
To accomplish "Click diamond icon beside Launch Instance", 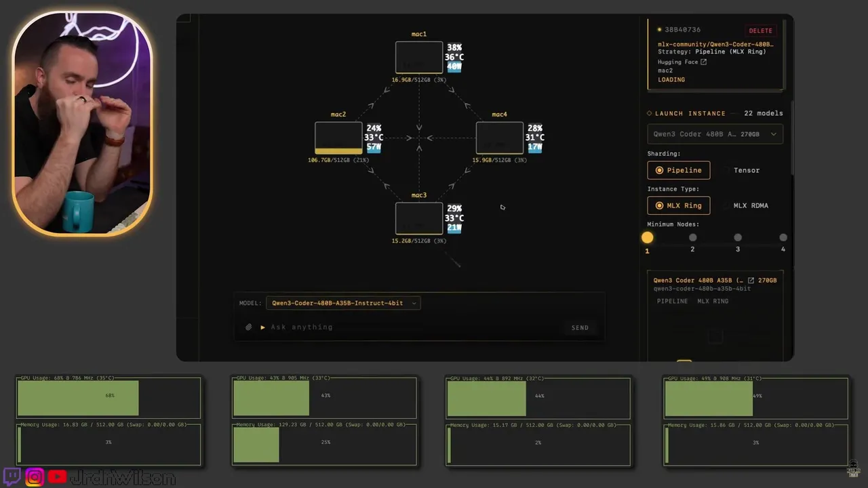I will pos(649,113).
